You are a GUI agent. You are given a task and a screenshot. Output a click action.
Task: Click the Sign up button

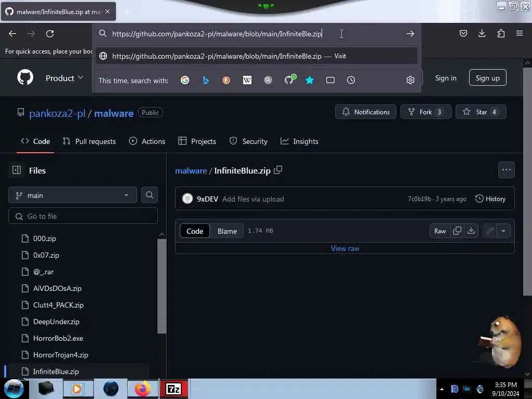click(487, 78)
